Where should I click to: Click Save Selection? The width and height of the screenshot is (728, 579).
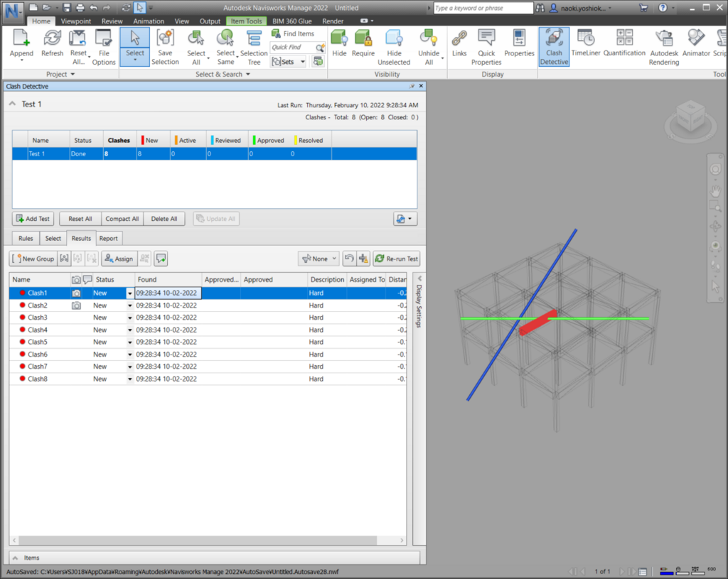click(x=165, y=46)
